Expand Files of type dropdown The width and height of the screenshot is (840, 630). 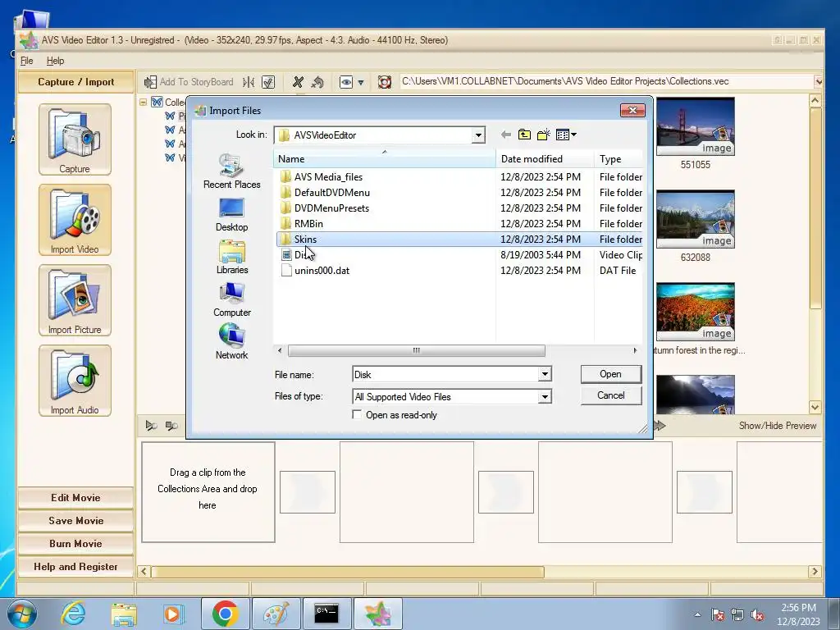pos(545,396)
